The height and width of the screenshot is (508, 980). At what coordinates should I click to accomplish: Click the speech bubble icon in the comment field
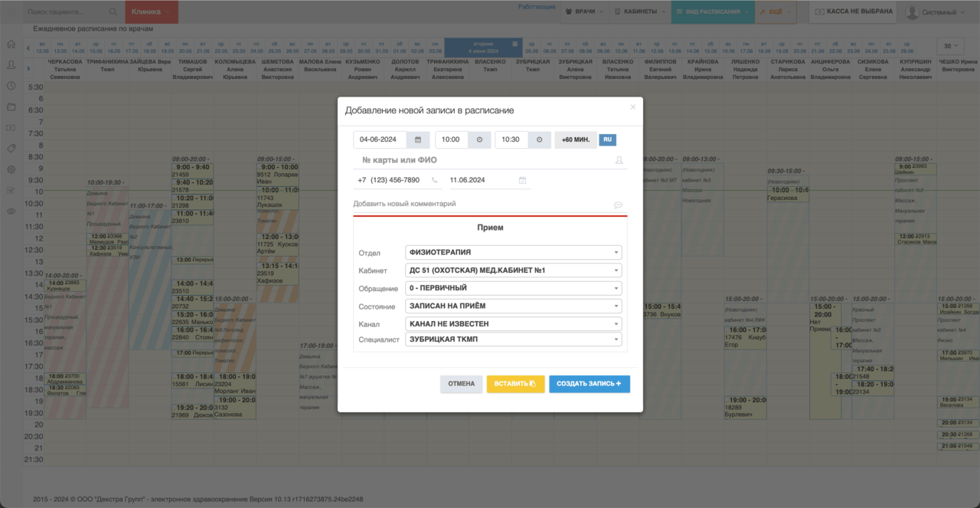[x=618, y=205]
